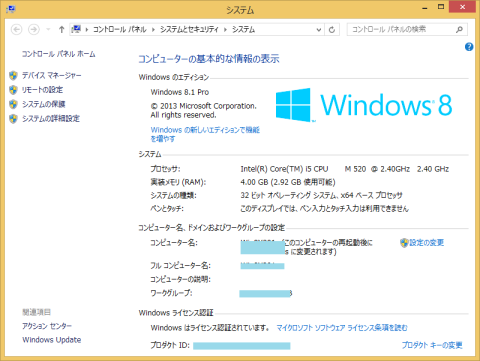This screenshot has height=361, width=480.
Task: Maximize the システム window
Action: [441, 7]
